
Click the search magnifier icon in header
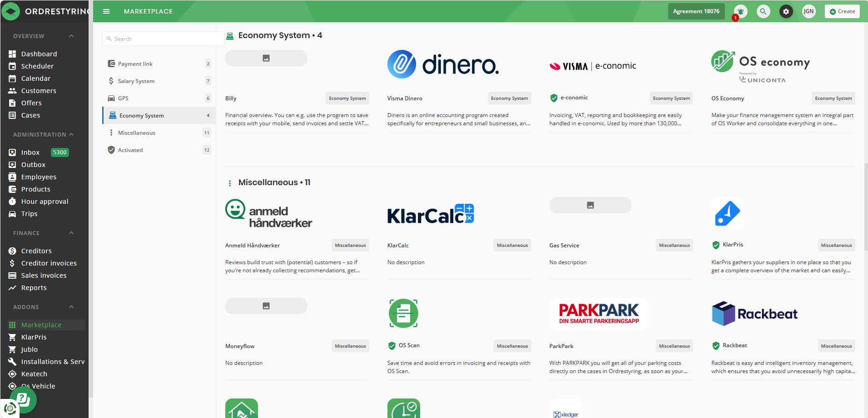click(x=763, y=11)
